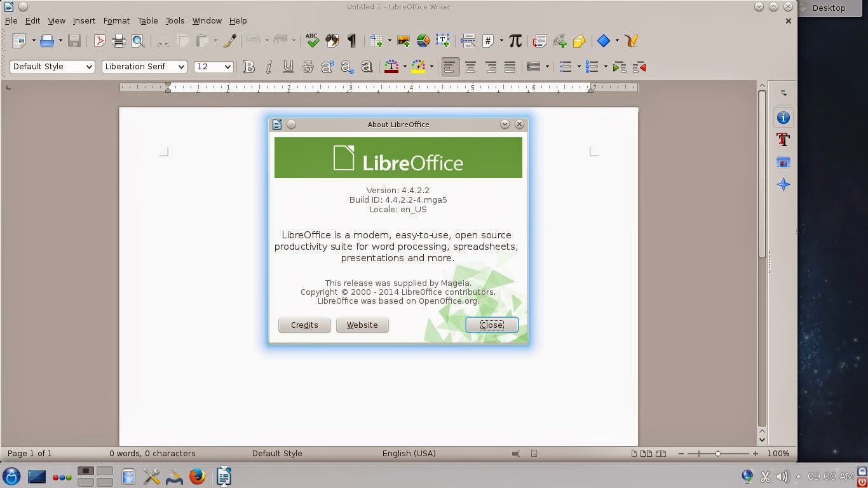Set alignment to Align Left
Image resolution: width=868 pixels, height=488 pixels.
click(x=451, y=67)
